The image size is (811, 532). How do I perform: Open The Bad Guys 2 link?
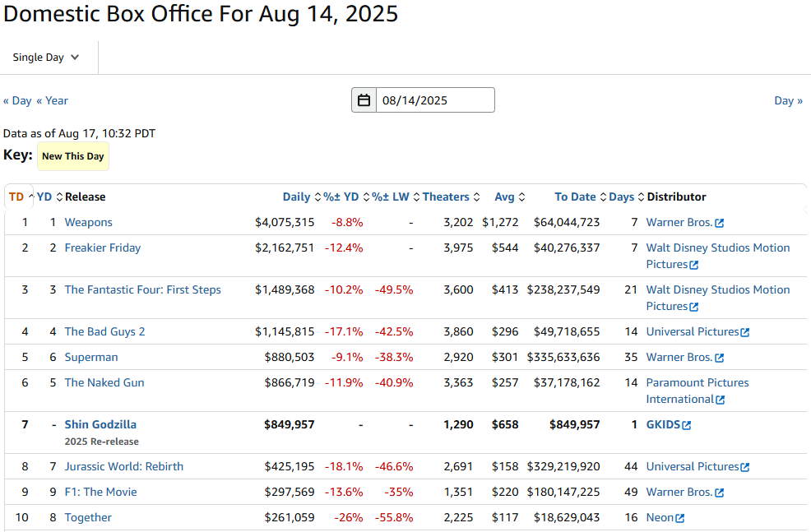tap(105, 331)
